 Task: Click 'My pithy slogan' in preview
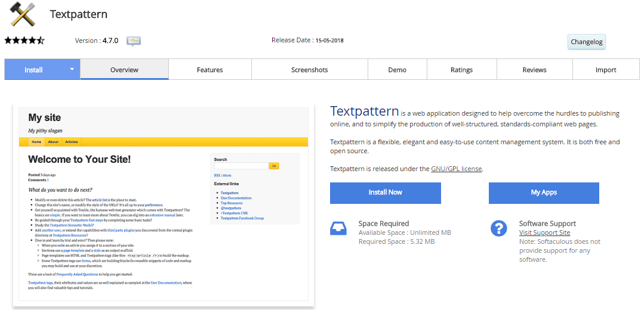pyautogui.click(x=44, y=131)
